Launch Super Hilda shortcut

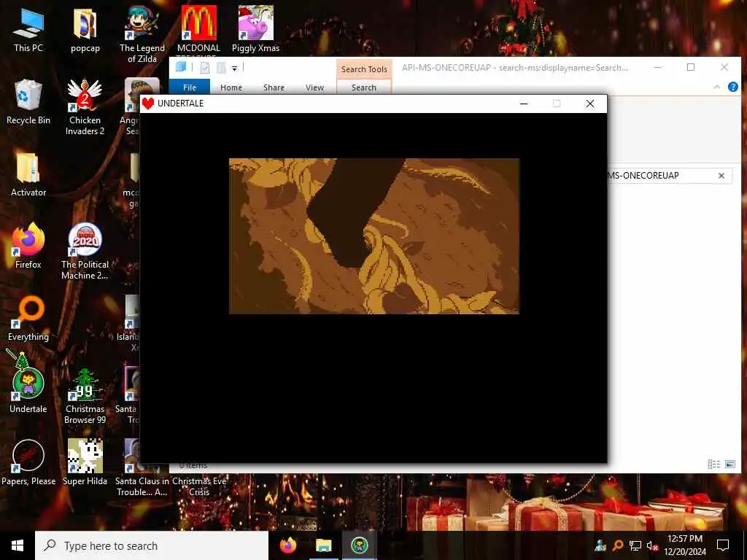(x=85, y=463)
